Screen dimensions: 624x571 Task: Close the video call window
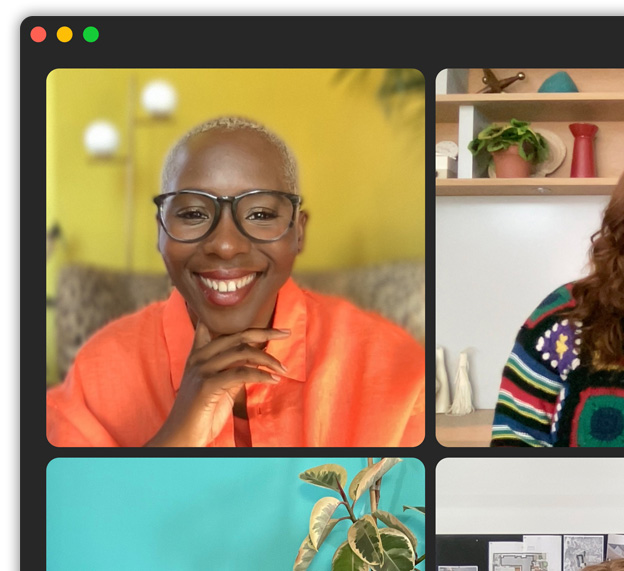pyautogui.click(x=38, y=35)
